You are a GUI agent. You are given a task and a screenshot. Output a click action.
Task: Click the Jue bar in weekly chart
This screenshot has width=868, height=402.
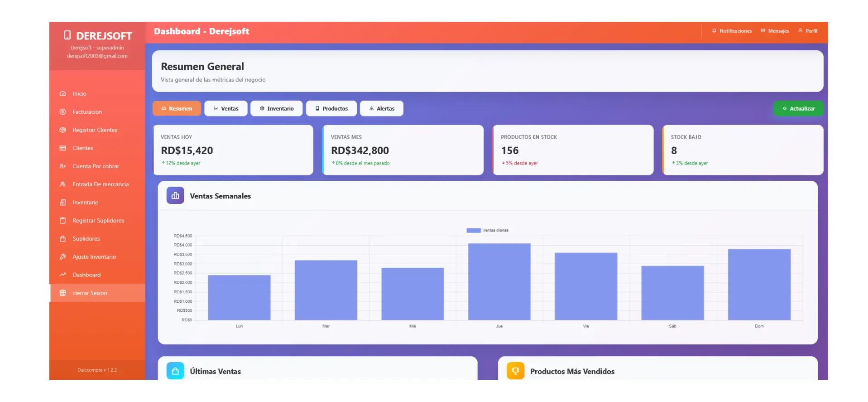[499, 281]
